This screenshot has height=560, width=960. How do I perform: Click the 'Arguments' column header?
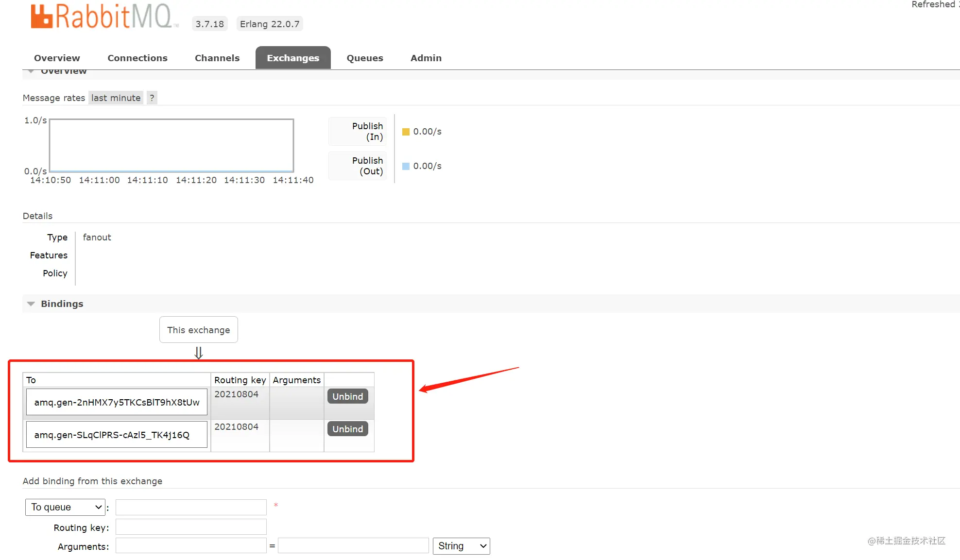click(297, 380)
